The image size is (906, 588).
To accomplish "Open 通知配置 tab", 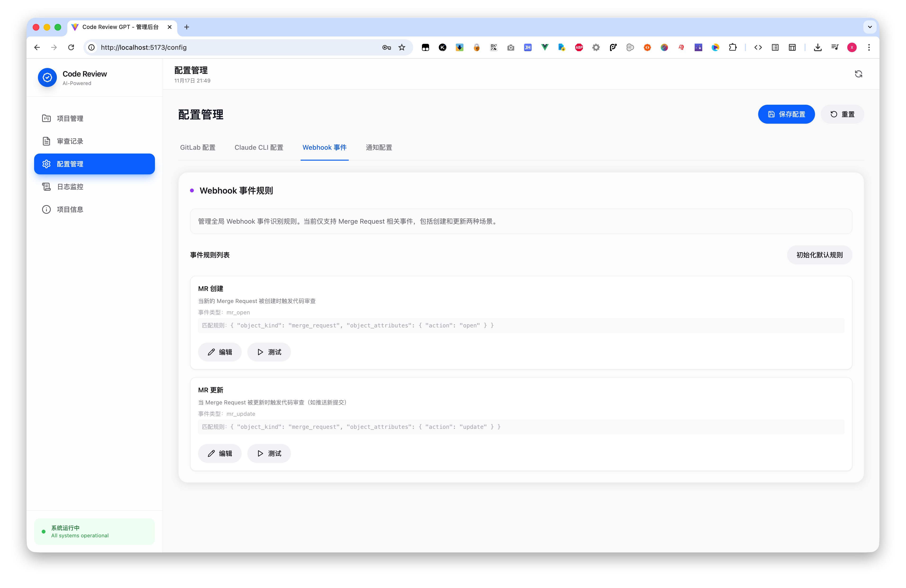I will click(x=378, y=147).
